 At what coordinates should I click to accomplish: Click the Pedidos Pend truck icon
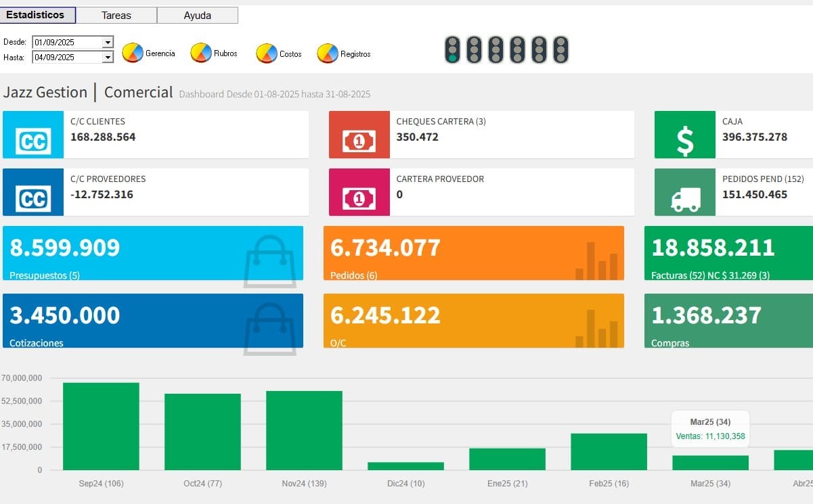click(x=684, y=192)
